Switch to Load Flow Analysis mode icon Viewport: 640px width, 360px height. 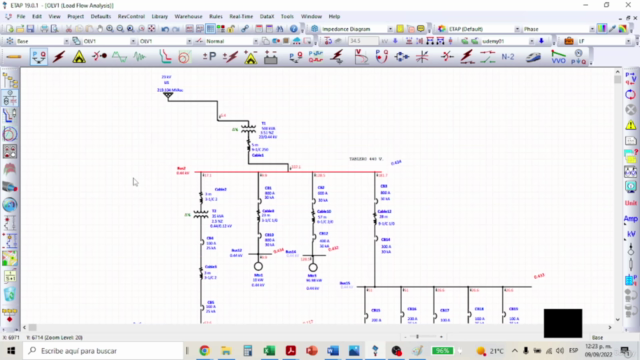click(x=39, y=57)
